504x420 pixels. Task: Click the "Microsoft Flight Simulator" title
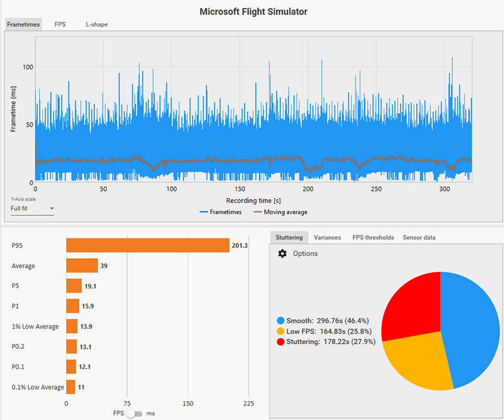[253, 11]
